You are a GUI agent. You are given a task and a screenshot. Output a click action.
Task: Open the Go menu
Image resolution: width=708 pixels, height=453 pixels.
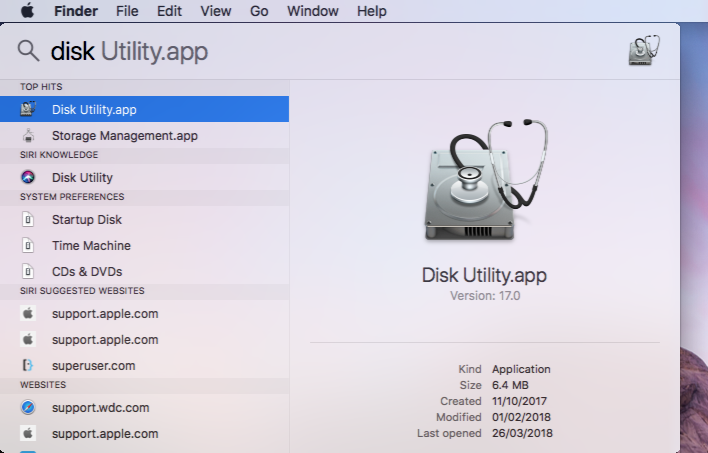259,11
